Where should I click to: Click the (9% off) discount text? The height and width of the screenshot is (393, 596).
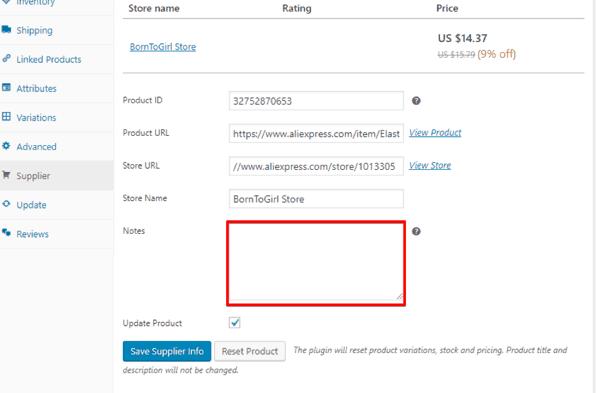tap(496, 54)
